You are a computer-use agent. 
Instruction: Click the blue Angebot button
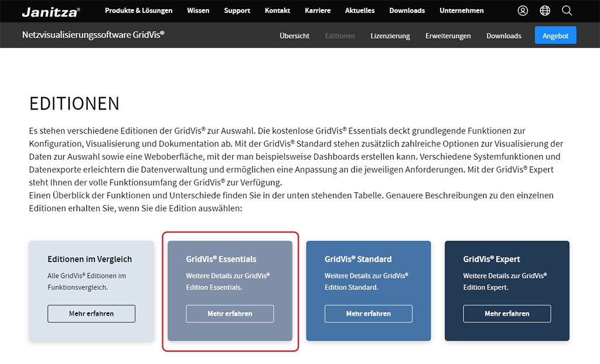555,35
